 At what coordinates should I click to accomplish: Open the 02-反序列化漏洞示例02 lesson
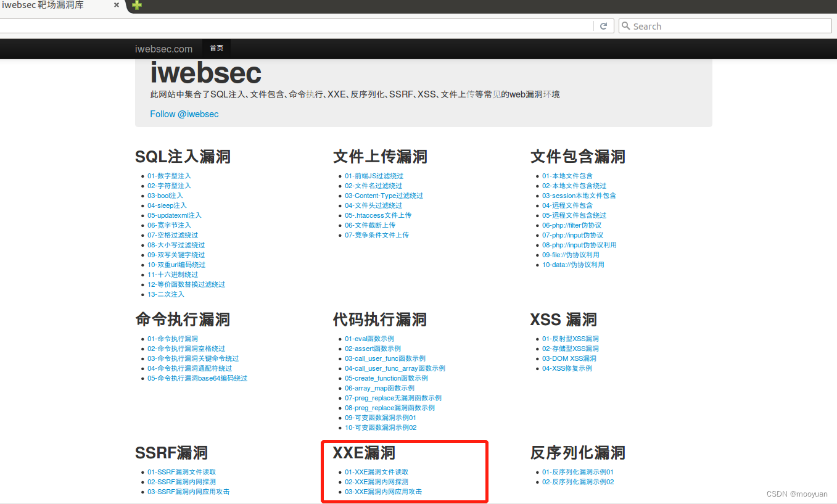578,481
